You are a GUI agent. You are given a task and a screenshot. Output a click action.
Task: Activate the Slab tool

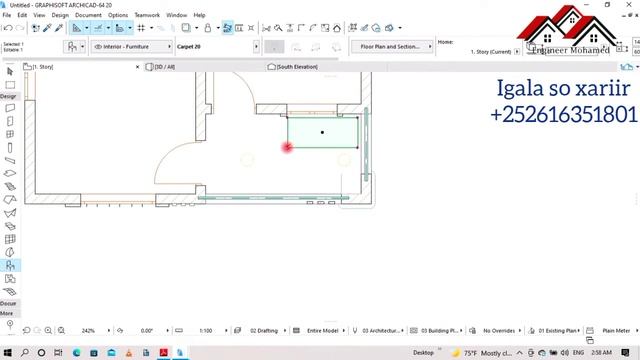[x=10, y=173]
